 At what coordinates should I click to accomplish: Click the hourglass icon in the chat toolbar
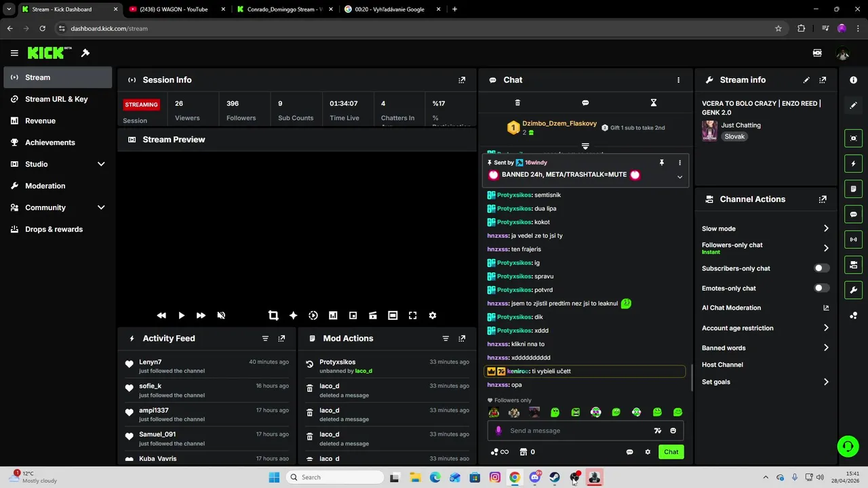pyautogui.click(x=653, y=103)
